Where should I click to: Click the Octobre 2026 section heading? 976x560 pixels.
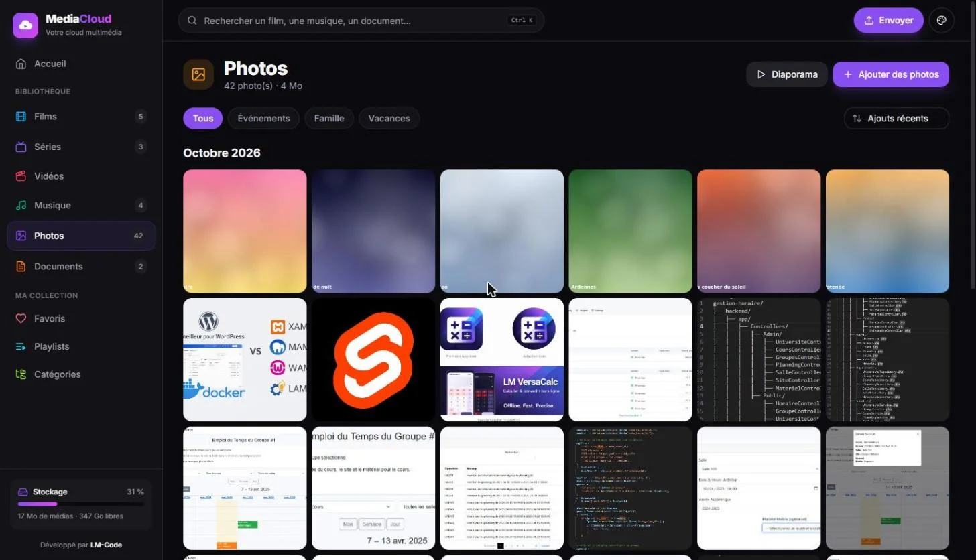click(x=222, y=153)
